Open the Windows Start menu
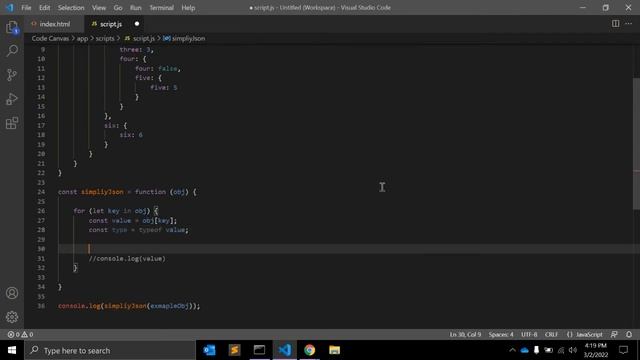The width and height of the screenshot is (640, 360). (12, 350)
